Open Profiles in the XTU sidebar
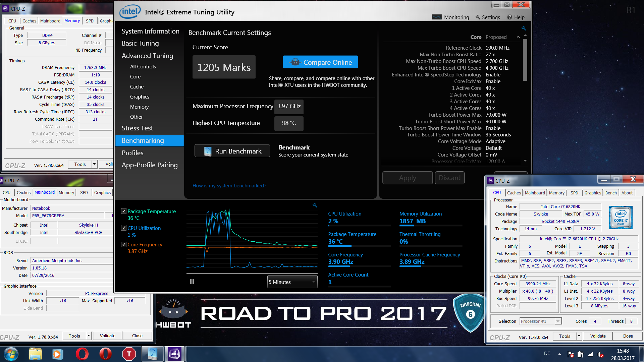Viewport: 644px width, 362px height. click(132, 153)
